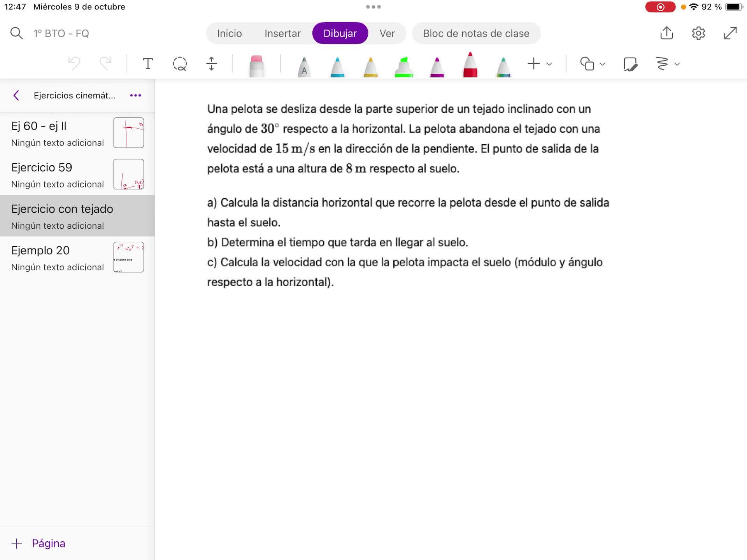Screen dimensions: 747x560
Task: Expand the add pen dropdown chevron
Action: coord(549,64)
